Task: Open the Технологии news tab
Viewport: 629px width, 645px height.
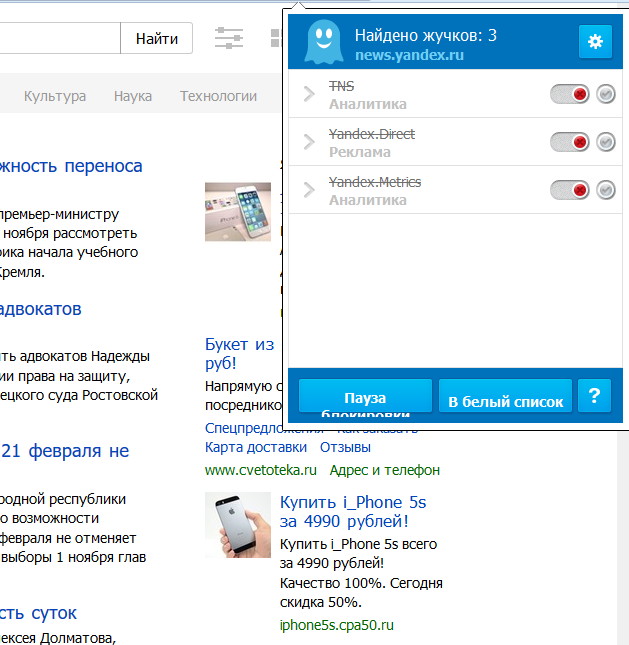Action: click(x=218, y=96)
